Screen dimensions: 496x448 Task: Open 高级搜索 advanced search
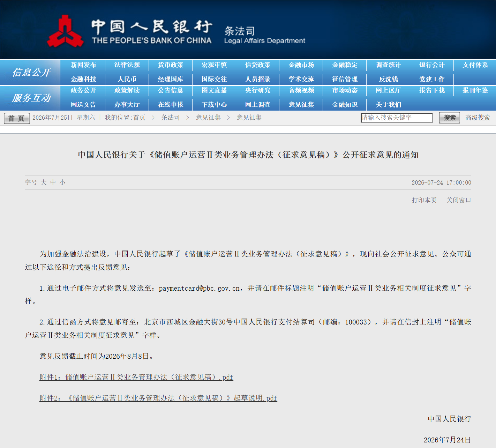coord(478,118)
